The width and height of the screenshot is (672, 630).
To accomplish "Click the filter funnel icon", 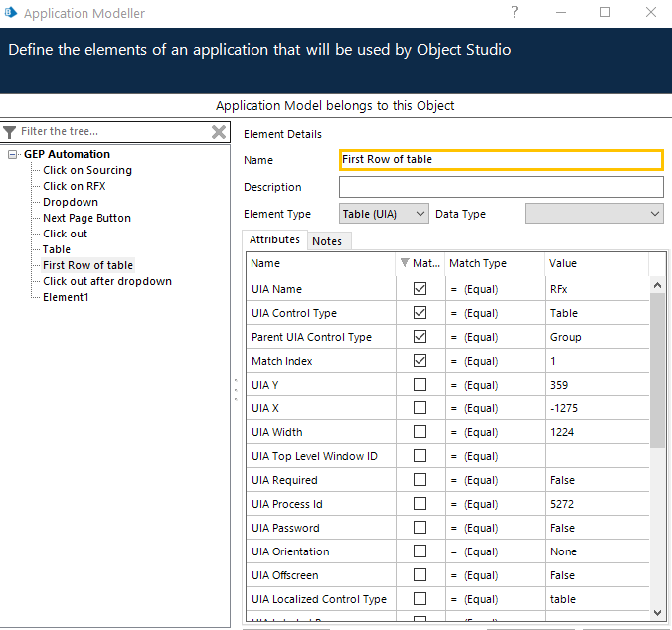I will (10, 132).
